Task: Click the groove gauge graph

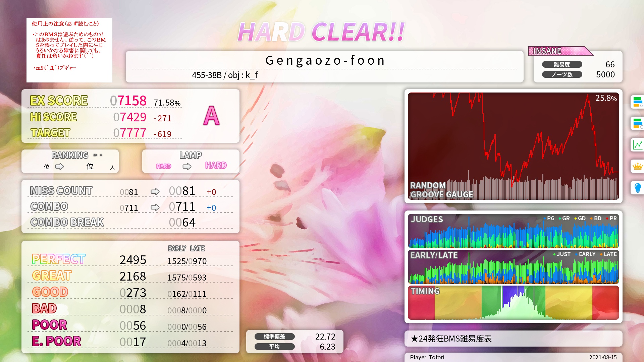Action: pyautogui.click(x=514, y=146)
